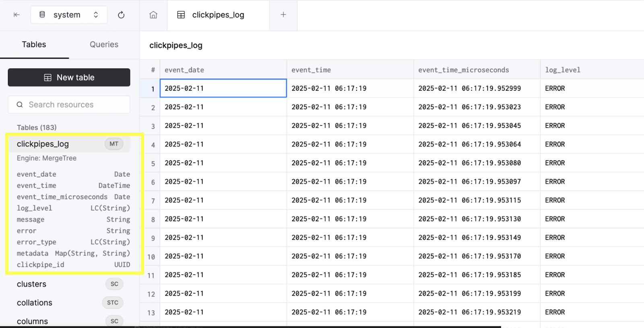Expand the clusters table in list
This screenshot has height=328, width=644.
pyautogui.click(x=32, y=284)
